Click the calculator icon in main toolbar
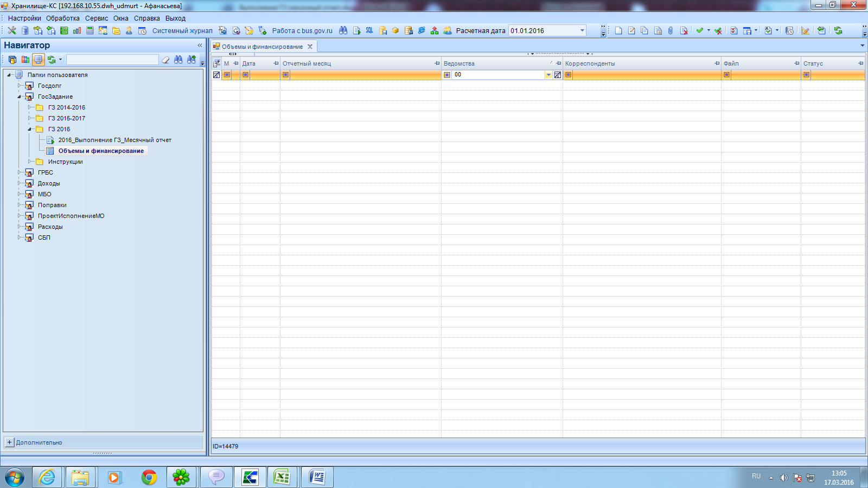The image size is (868, 488). (x=90, y=31)
